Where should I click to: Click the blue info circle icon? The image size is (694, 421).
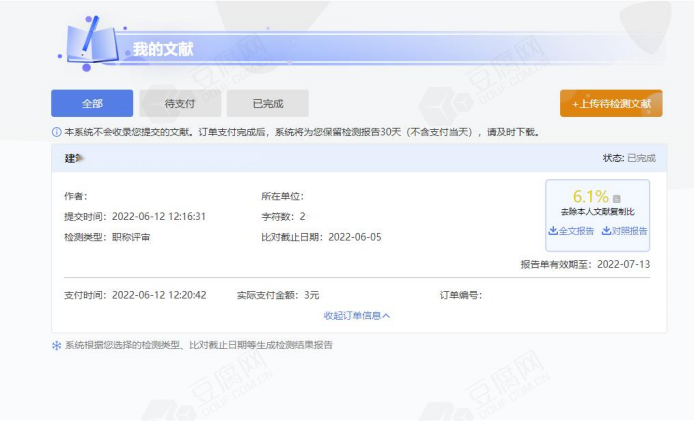[x=56, y=132]
